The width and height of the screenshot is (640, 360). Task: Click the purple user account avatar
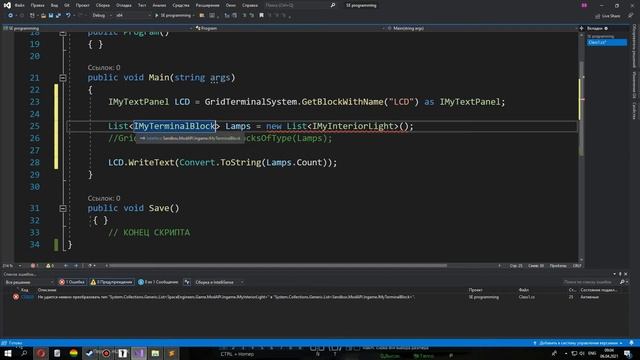point(584,5)
